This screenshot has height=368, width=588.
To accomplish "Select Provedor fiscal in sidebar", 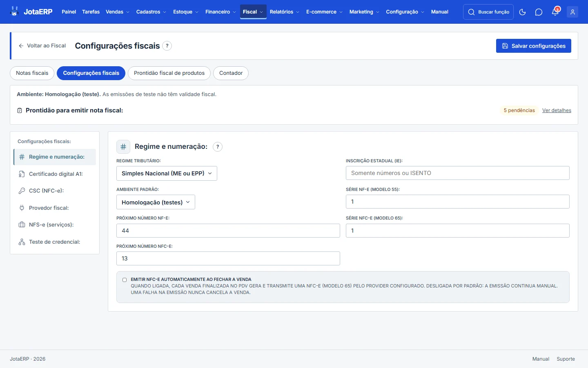I will pyautogui.click(x=55, y=208).
